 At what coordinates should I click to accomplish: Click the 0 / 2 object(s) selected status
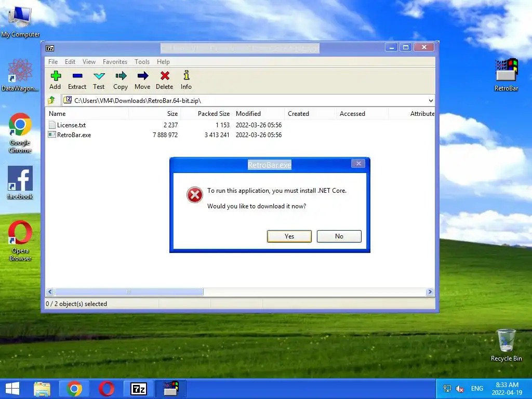pyautogui.click(x=76, y=303)
